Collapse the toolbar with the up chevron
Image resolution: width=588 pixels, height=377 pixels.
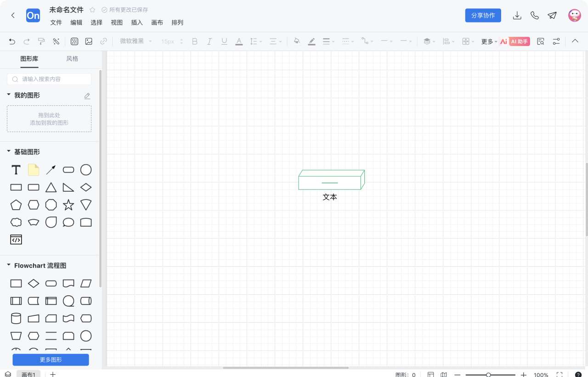(575, 41)
